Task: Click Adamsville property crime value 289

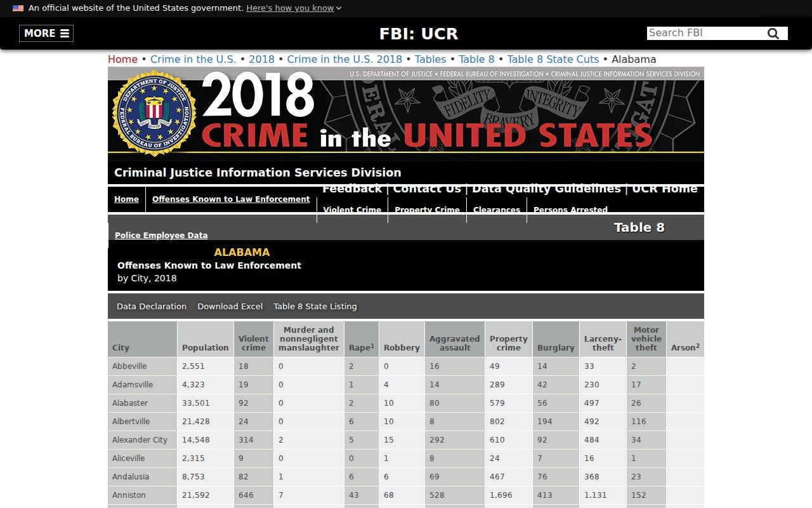Action: [x=497, y=385]
